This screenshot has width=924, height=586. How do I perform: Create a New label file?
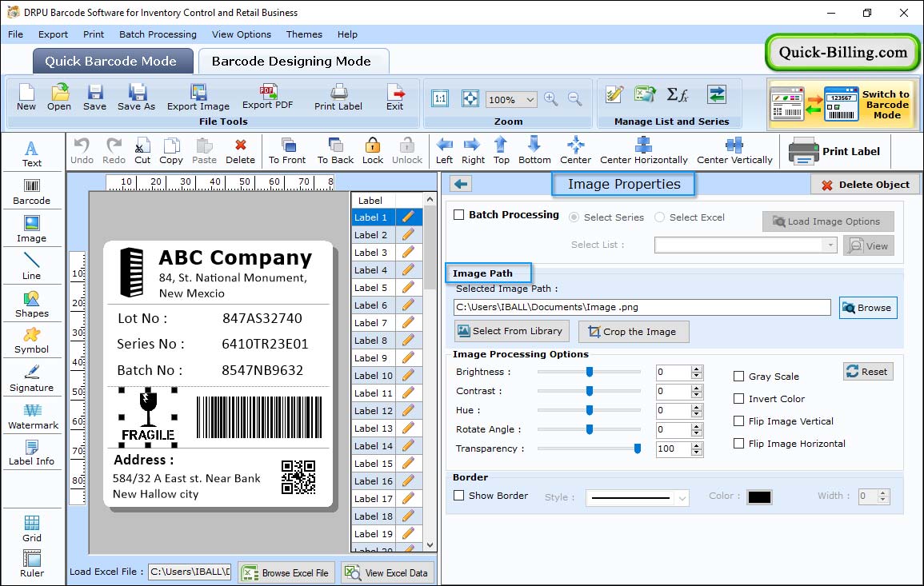click(x=26, y=98)
